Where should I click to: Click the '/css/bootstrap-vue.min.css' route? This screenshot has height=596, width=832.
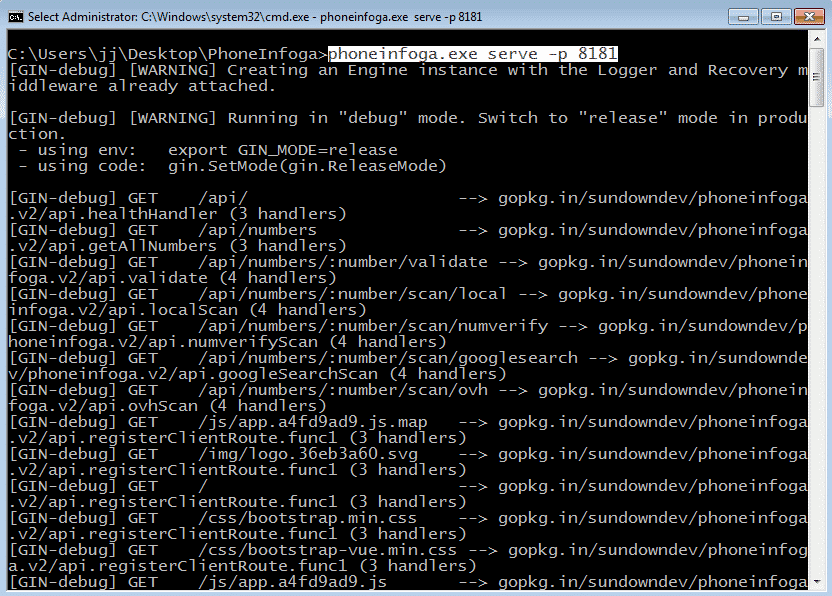(x=327, y=550)
